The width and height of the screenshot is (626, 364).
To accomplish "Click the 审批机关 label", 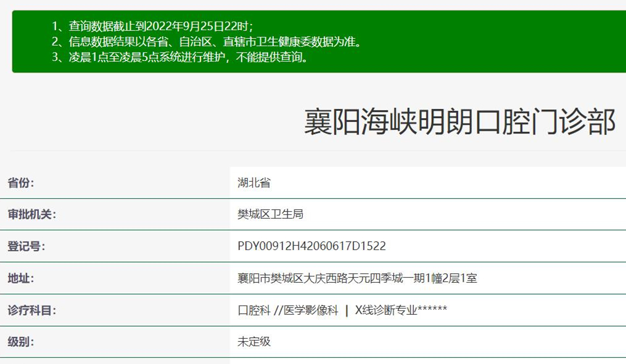I will click(31, 214).
